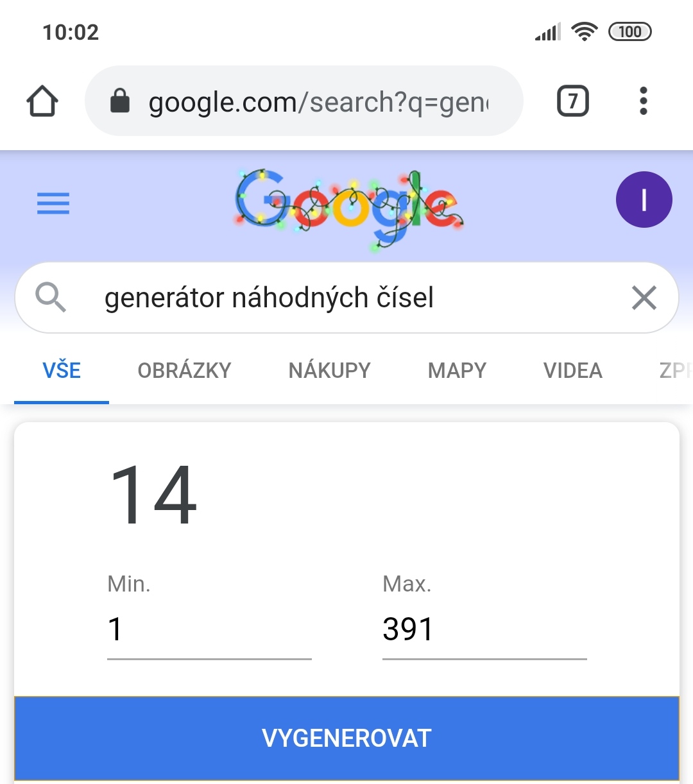Open the Google hamburger side menu

pos(53,203)
